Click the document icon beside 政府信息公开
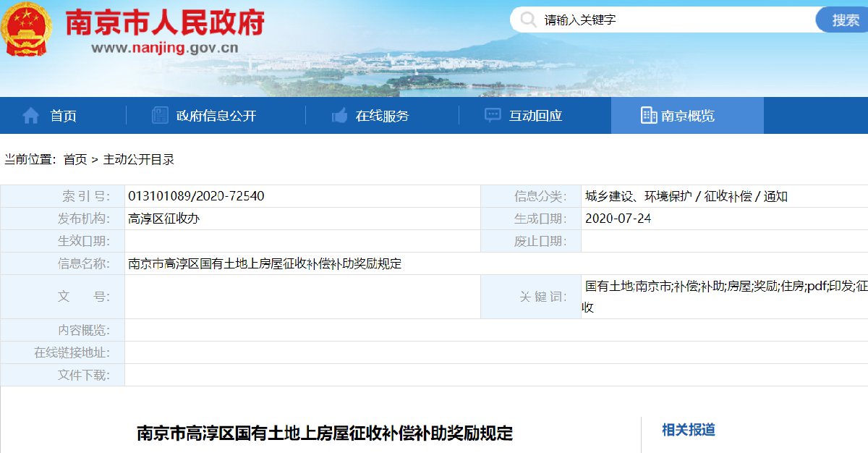Image resolution: width=868 pixels, height=453 pixels. (x=160, y=116)
